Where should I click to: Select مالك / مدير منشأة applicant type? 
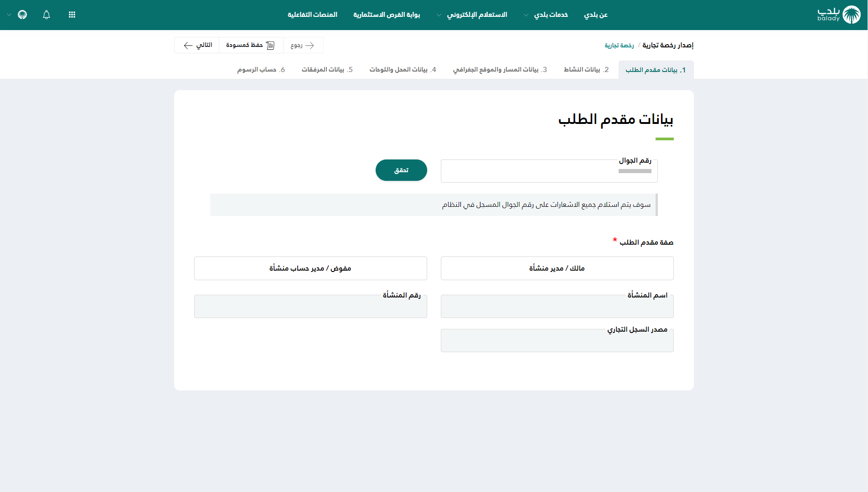point(557,268)
